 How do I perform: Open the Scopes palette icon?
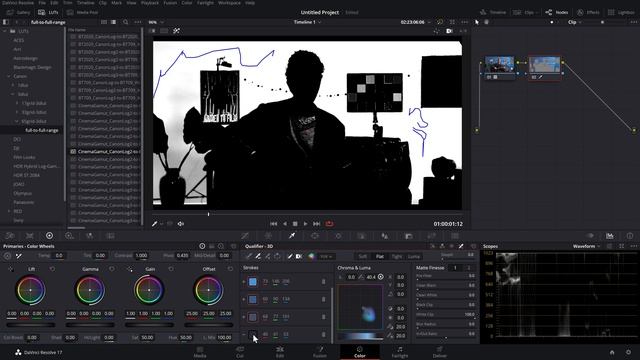pyautogui.click(x=609, y=236)
